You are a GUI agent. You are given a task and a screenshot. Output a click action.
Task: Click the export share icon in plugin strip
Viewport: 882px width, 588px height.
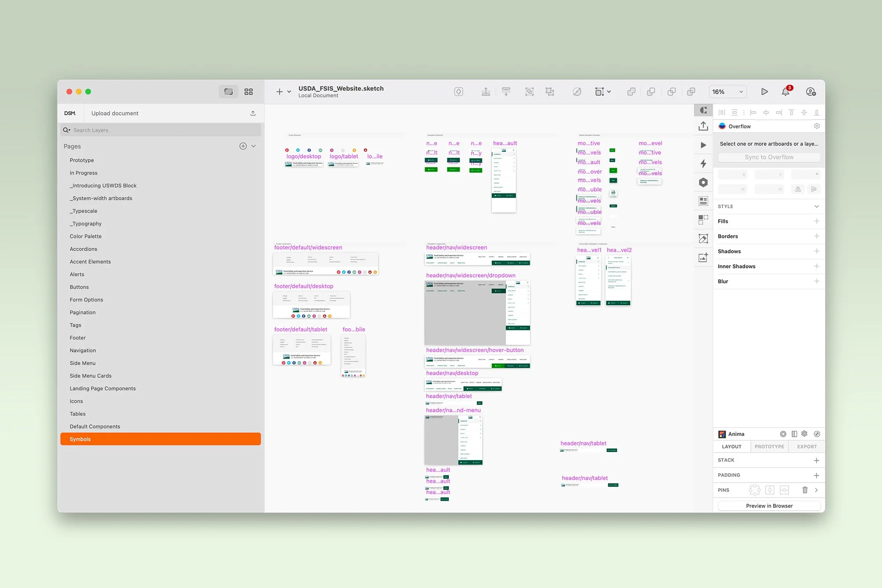(703, 127)
